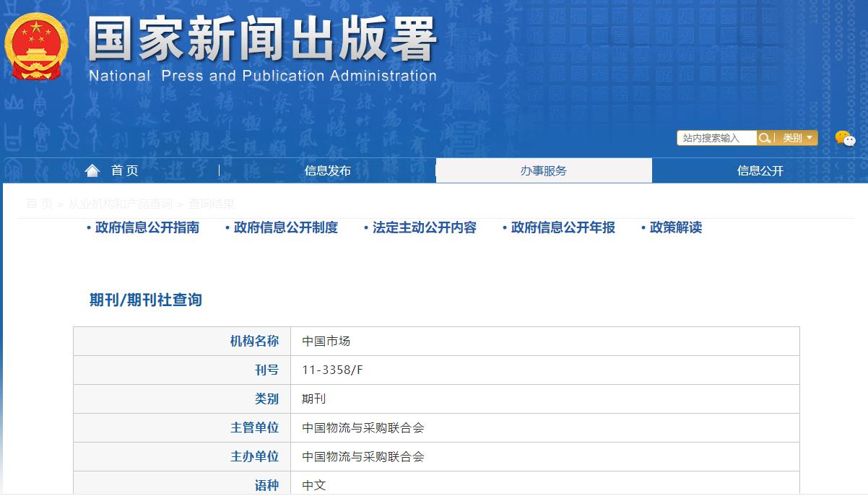
Task: Open the WeChat chat bubble icon
Action: point(844,139)
